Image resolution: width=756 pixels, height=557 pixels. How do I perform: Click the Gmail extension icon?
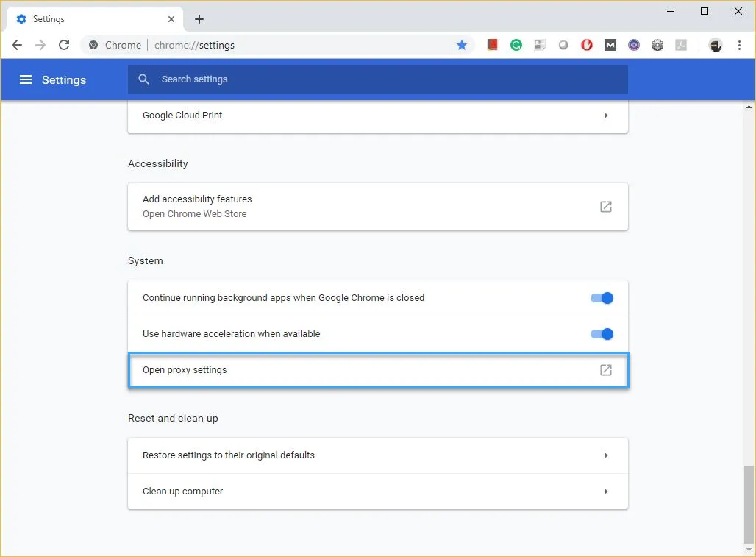[x=610, y=45]
